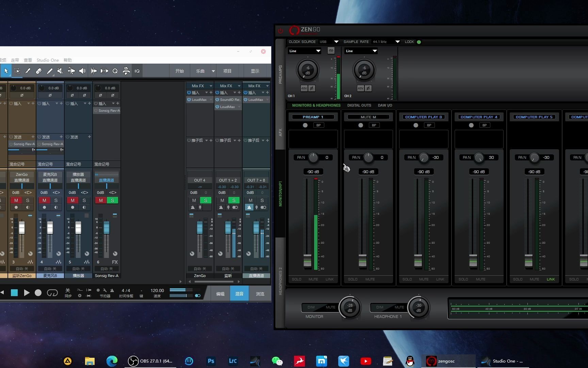
Task: Click HEADPHONE 1 MUTE button
Action: [x=399, y=307]
